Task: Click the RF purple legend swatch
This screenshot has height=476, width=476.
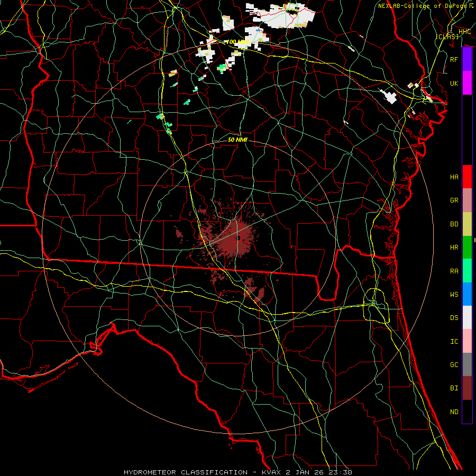Action: click(x=467, y=59)
